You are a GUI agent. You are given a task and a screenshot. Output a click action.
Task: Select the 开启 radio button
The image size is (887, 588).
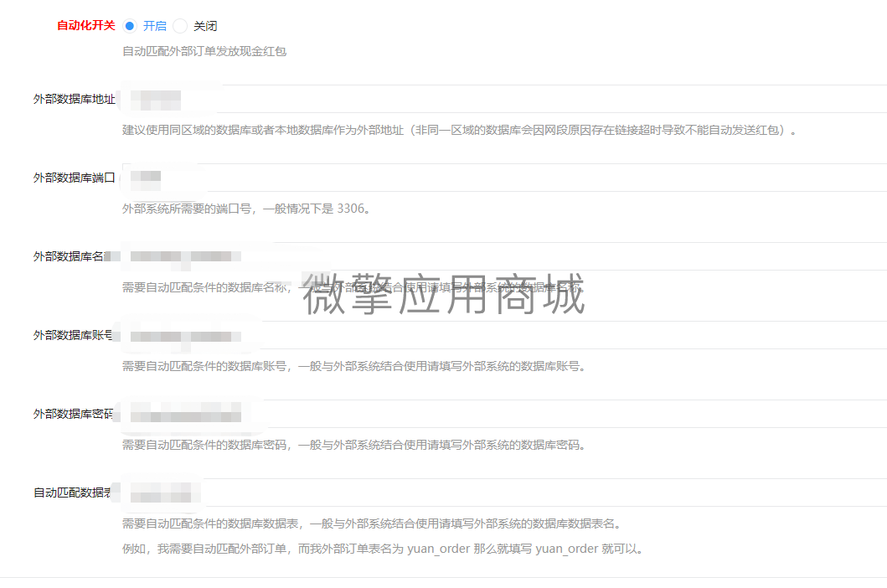tap(130, 26)
